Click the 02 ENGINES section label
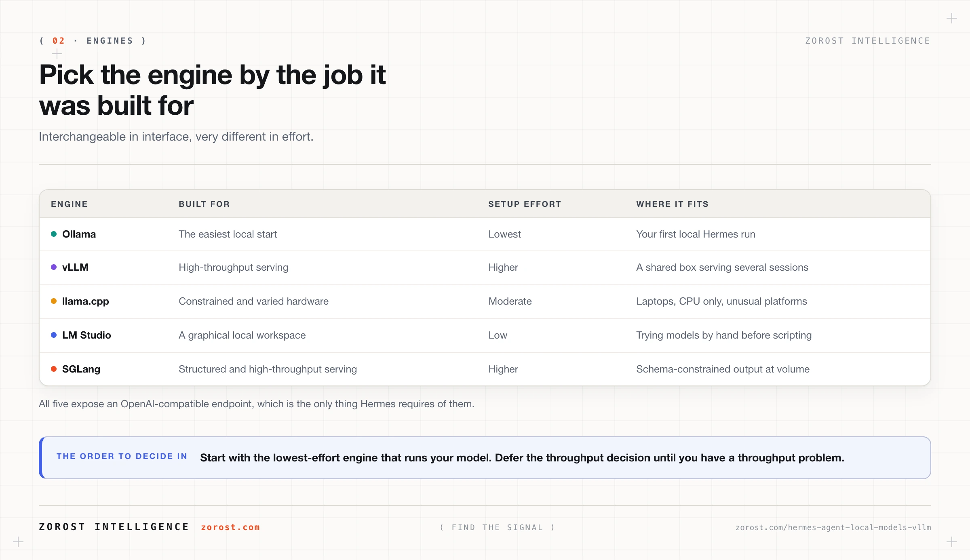This screenshot has width=970, height=560. point(93,41)
